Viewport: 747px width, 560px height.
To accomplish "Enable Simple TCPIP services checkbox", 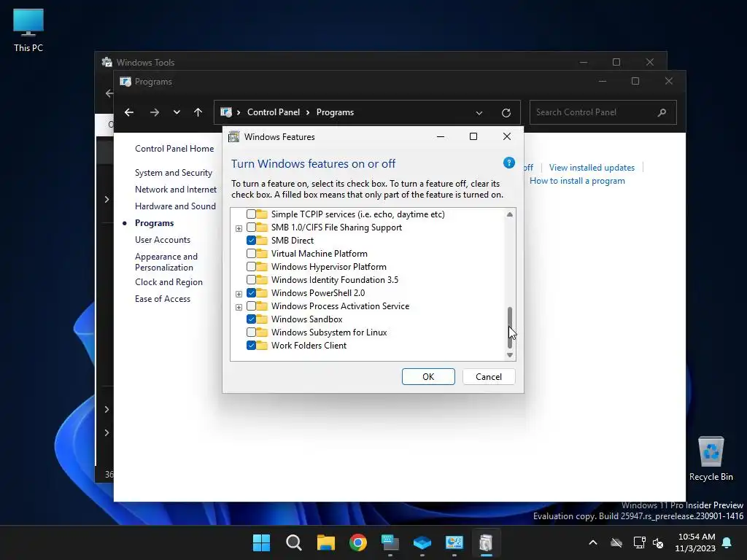I will coord(251,214).
